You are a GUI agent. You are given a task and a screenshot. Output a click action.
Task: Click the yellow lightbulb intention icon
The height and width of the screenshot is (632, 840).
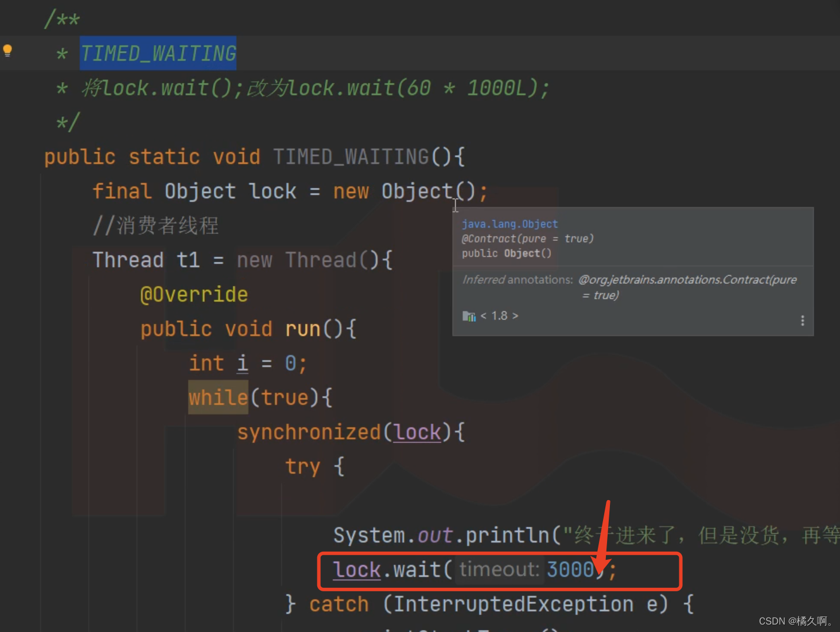(x=7, y=50)
